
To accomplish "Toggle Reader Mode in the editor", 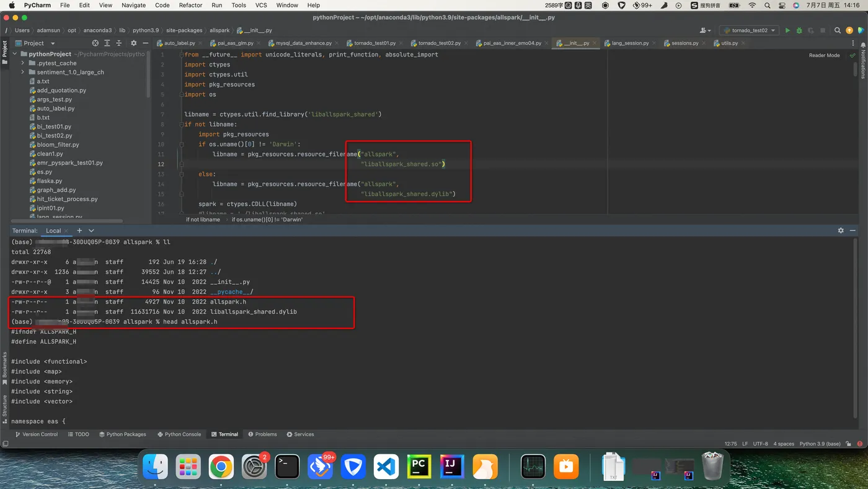I will point(824,55).
